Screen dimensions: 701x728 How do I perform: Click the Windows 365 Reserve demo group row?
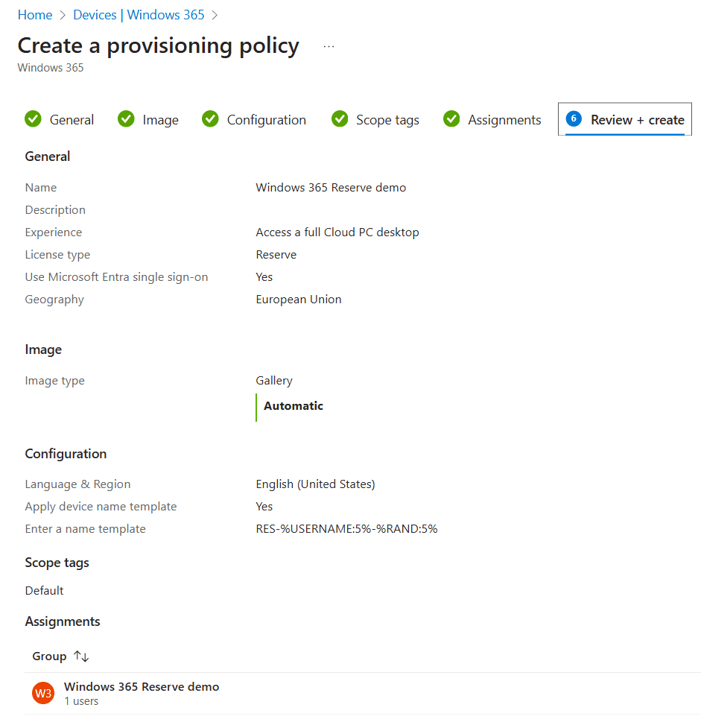click(142, 687)
